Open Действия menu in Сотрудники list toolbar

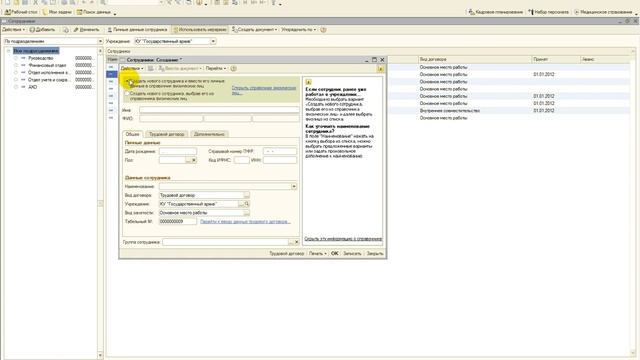pos(13,30)
